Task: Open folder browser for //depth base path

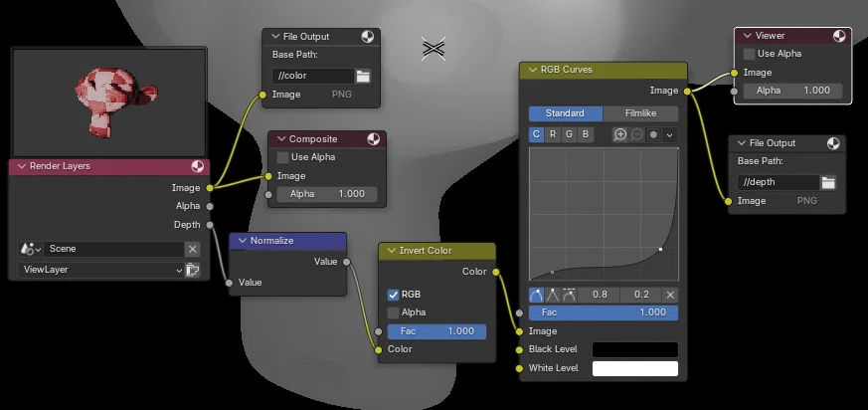Action: coord(828,182)
